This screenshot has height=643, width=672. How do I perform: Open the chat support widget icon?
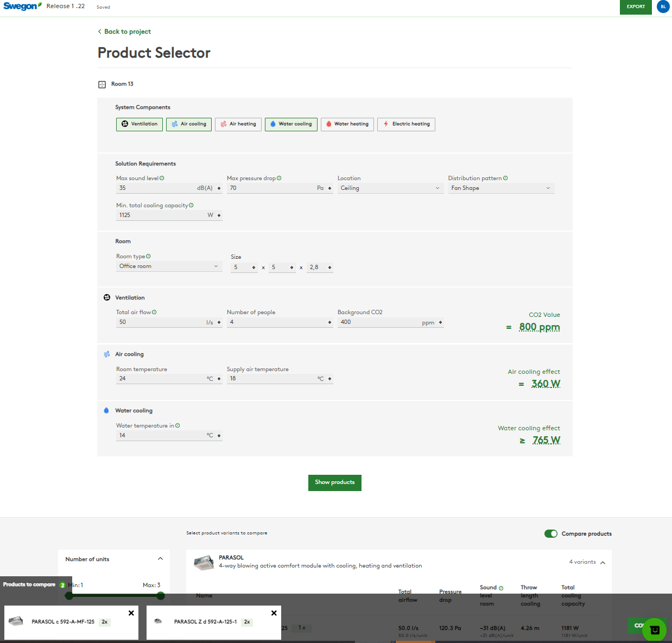pyautogui.click(x=654, y=629)
